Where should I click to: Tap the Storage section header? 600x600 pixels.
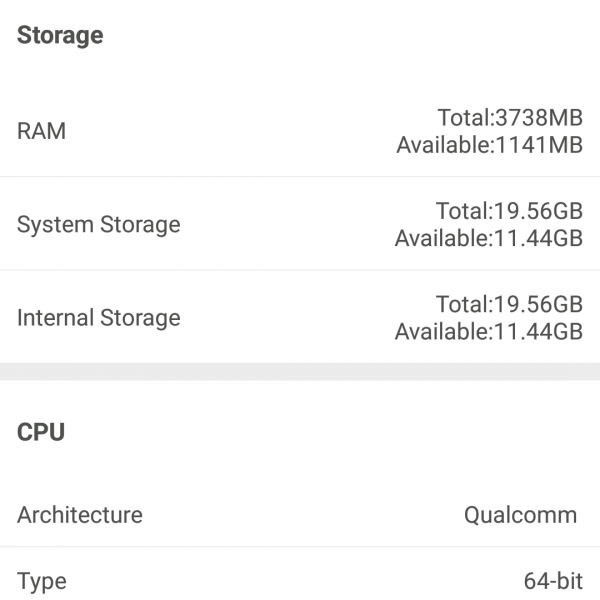pos(60,36)
